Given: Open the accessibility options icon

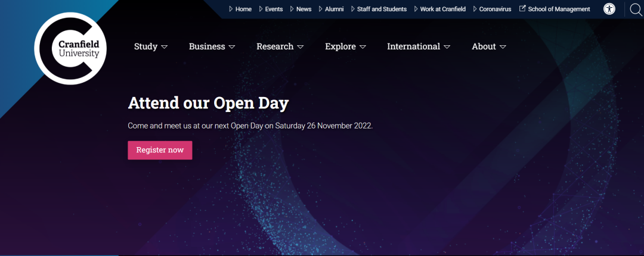Looking at the screenshot, I should click(609, 9).
